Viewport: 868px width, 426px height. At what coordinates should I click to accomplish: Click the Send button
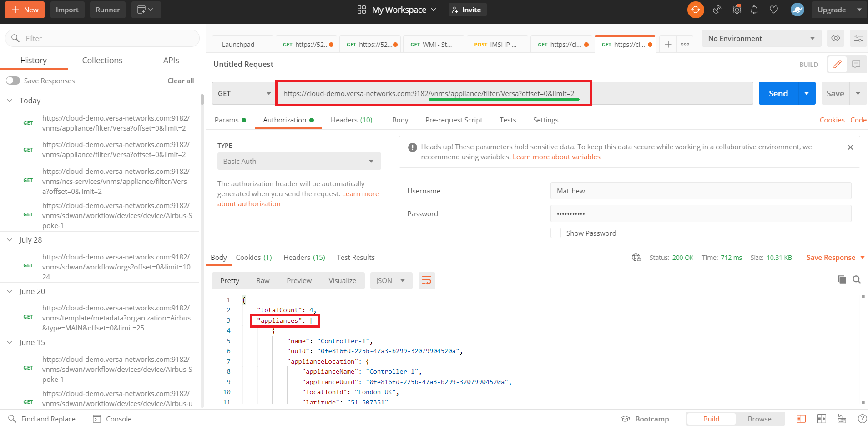[x=778, y=93]
